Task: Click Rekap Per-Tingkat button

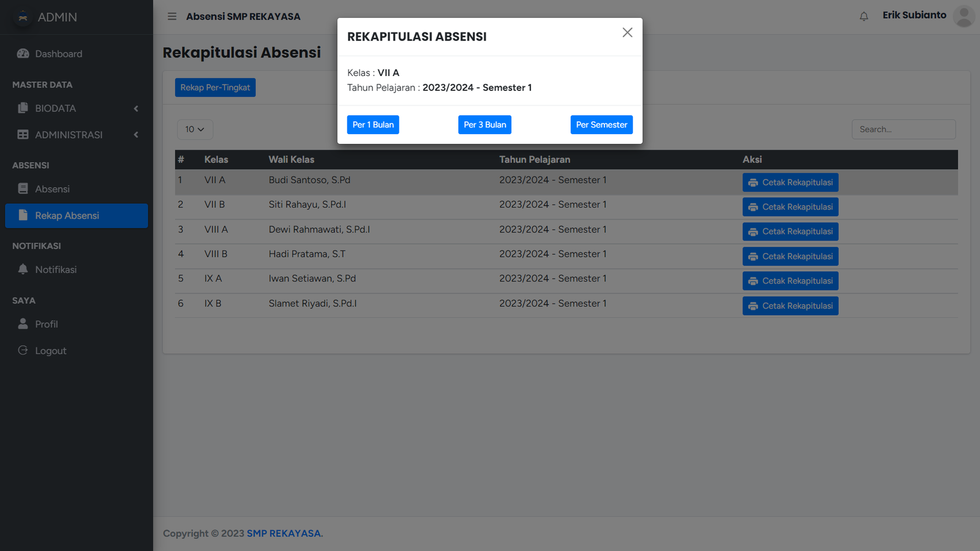Action: point(215,88)
